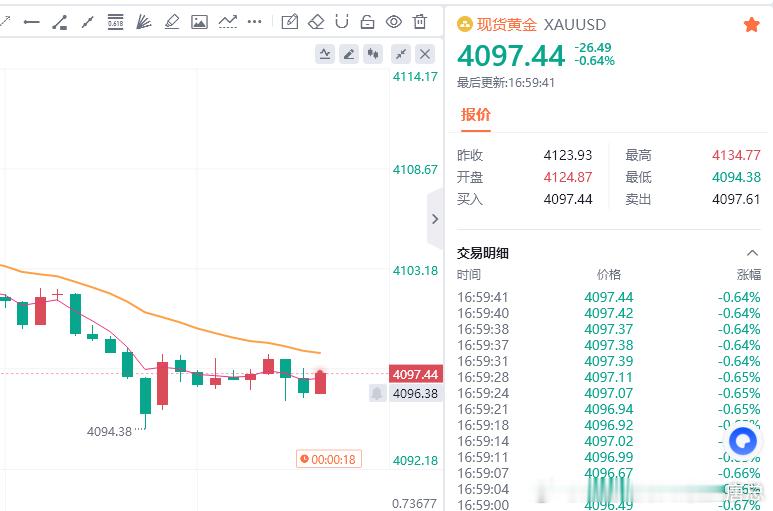Select the Gann fan lines tool

(x=143, y=22)
